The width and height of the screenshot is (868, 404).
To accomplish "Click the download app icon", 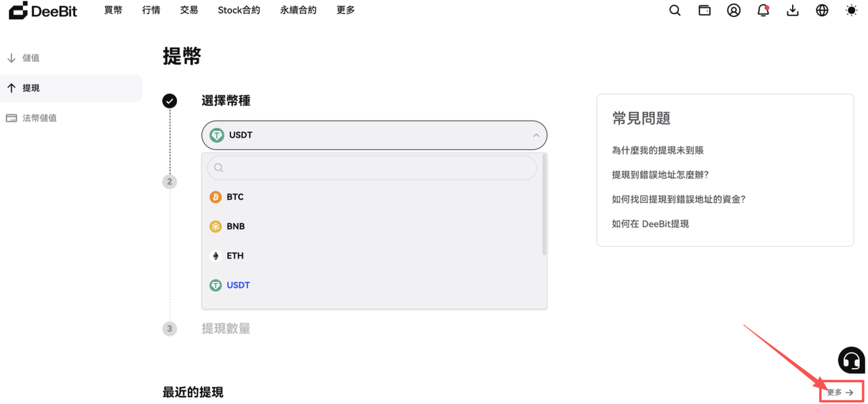I will pyautogui.click(x=793, y=10).
